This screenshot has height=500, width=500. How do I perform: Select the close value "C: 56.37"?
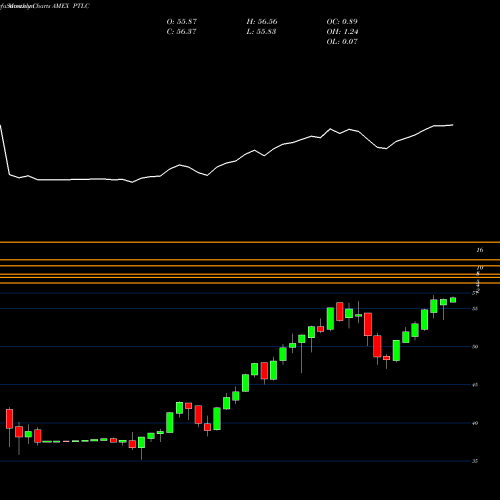(x=181, y=32)
